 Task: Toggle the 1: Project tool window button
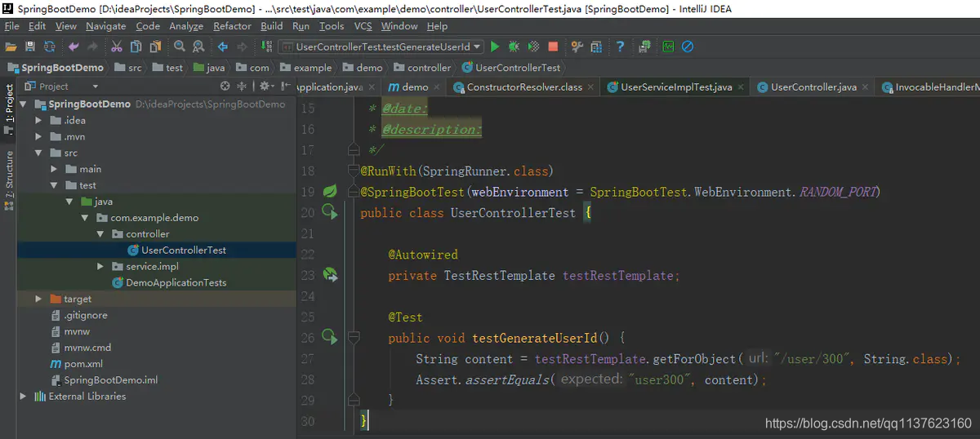tap(9, 109)
